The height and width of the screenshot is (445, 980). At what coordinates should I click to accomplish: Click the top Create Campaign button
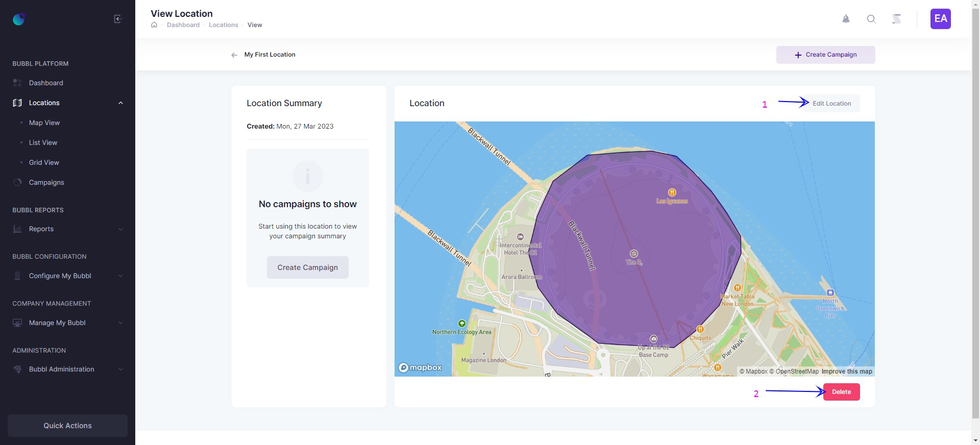pyautogui.click(x=825, y=55)
